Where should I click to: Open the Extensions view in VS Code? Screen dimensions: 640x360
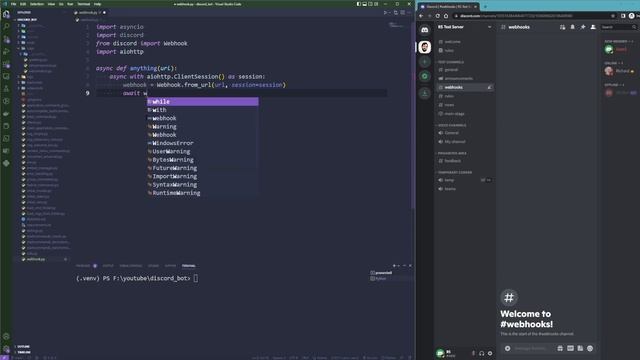click(6, 64)
